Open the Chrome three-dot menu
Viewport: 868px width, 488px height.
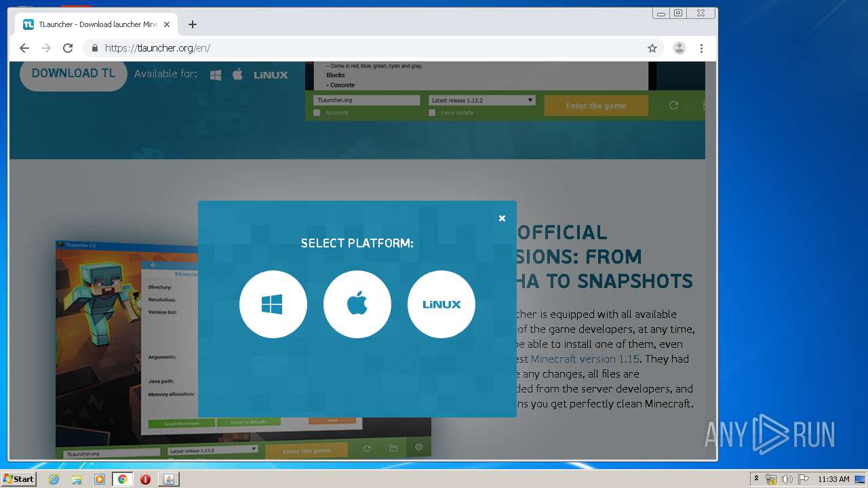click(701, 48)
